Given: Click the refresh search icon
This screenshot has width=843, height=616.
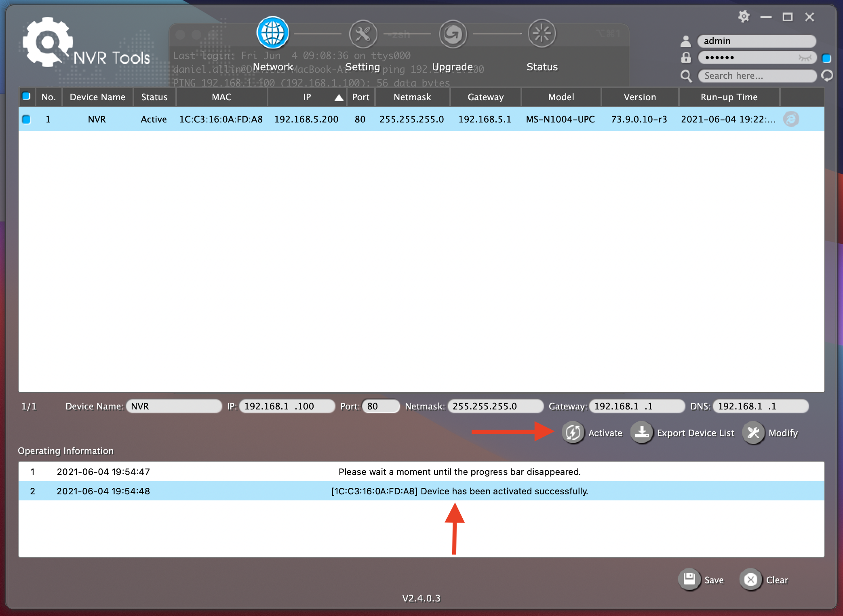Looking at the screenshot, I should tap(827, 76).
